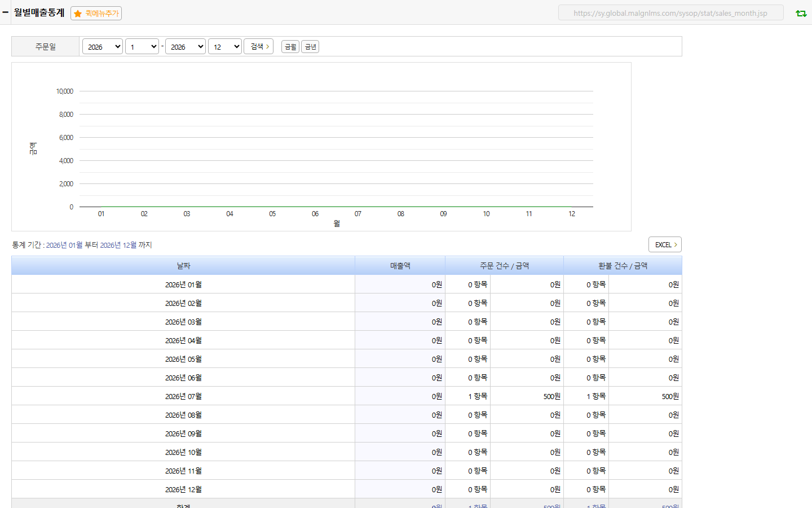
Task: Click the 금월 this-month button
Action: pyautogui.click(x=290, y=47)
